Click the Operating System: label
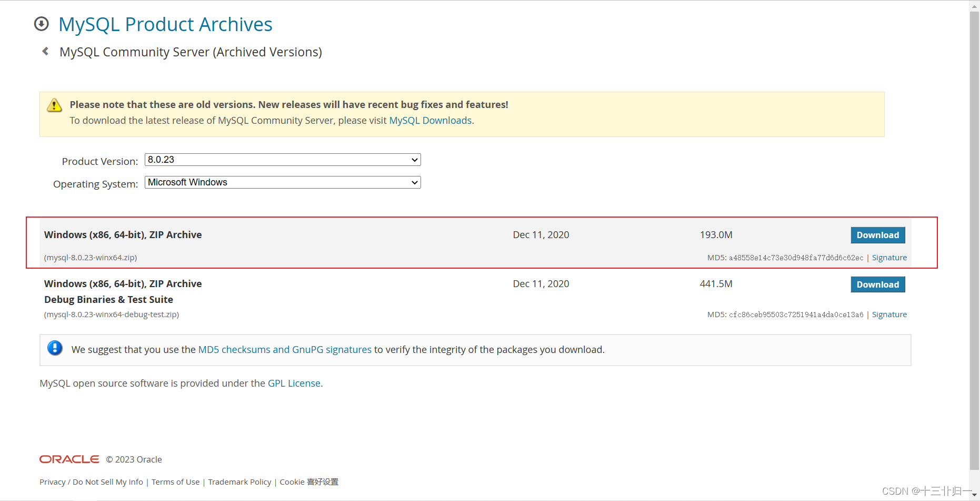Viewport: 980px width, 501px height. pyautogui.click(x=95, y=184)
